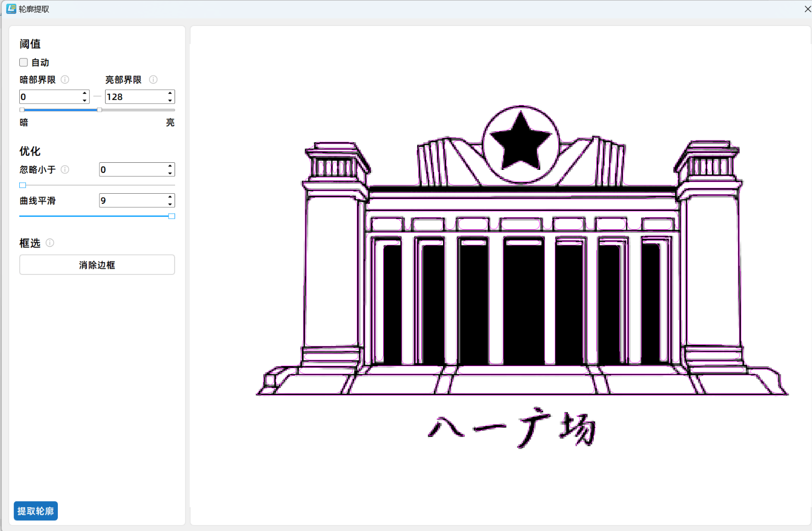Increase 暗部界限 value with up arrow

pos(84,93)
